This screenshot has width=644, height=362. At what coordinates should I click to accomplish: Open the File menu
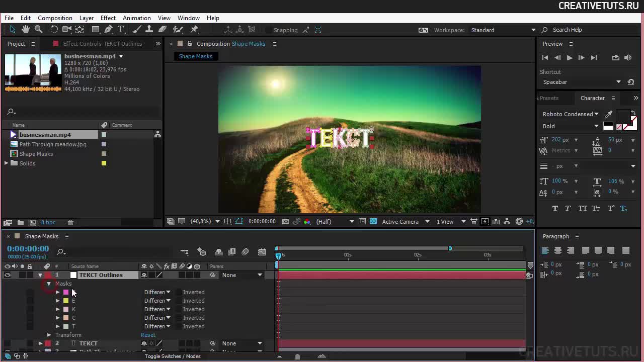point(9,18)
